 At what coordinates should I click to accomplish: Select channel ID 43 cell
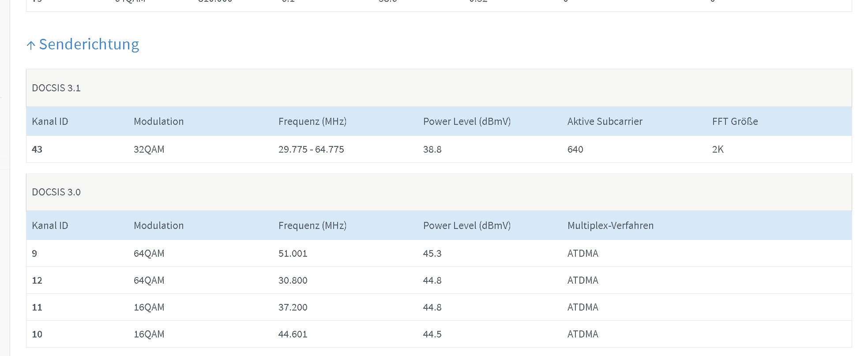[37, 149]
